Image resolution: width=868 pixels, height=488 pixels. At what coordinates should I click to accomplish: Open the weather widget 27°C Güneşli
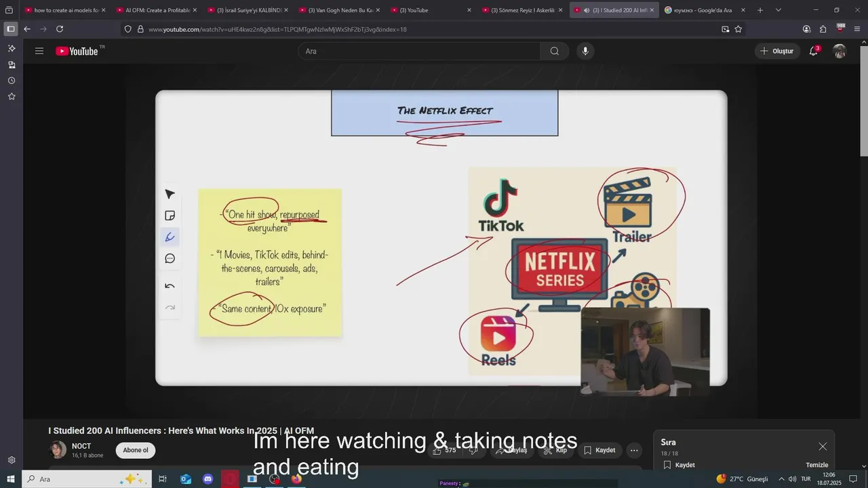pyautogui.click(x=742, y=479)
